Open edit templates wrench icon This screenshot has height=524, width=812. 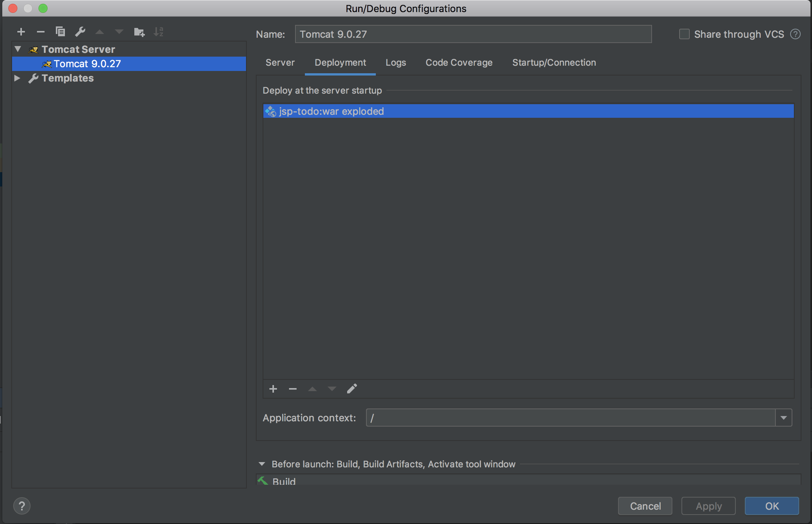80,32
